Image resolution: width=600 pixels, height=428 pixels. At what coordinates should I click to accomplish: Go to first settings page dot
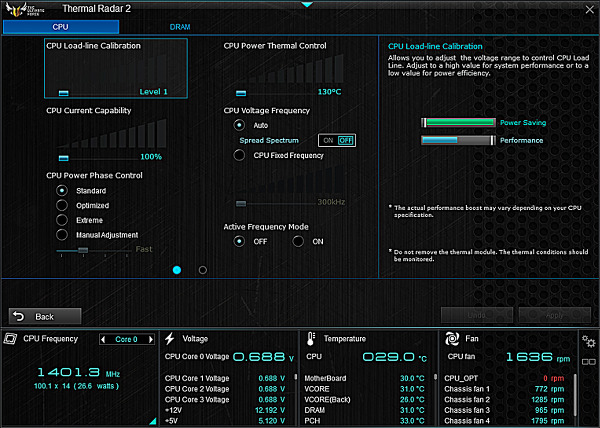coord(177,270)
